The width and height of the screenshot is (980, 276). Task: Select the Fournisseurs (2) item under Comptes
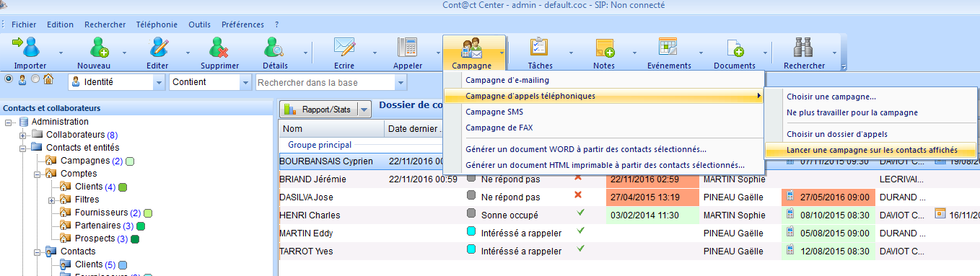(108, 213)
